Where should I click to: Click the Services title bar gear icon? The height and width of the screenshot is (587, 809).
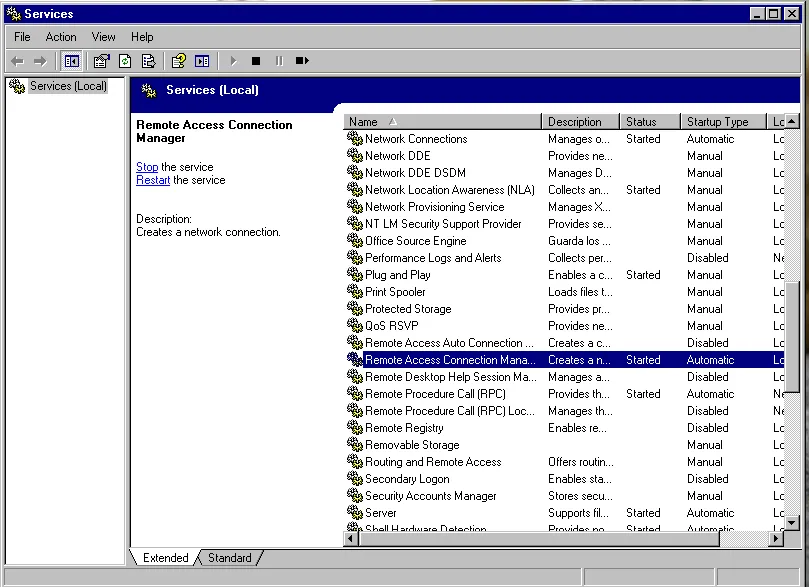14,13
